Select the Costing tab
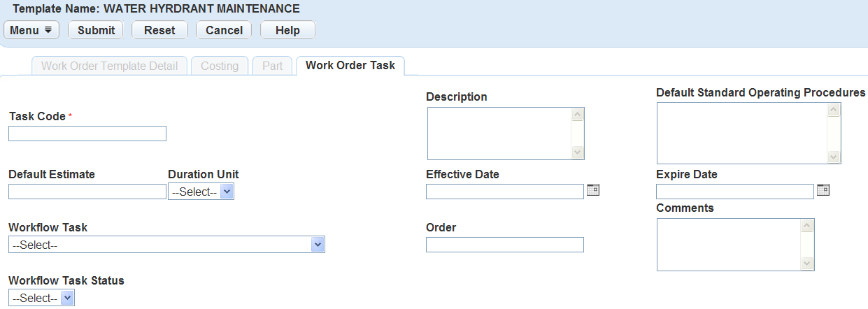 point(220,66)
